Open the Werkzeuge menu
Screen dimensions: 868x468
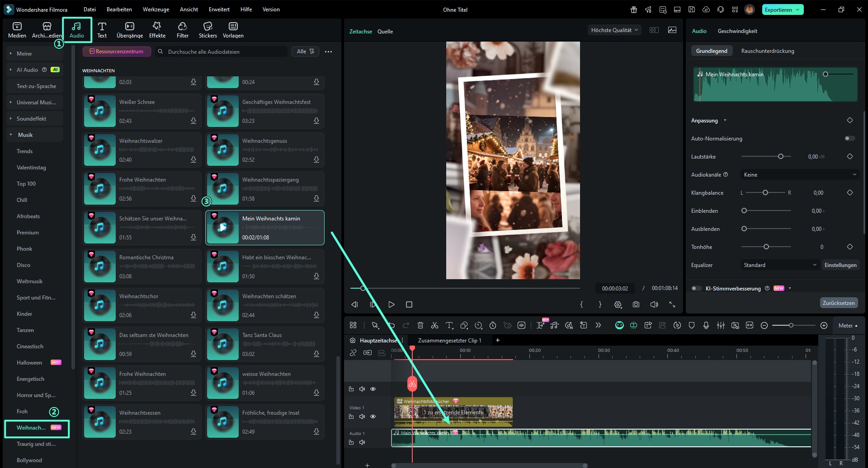tap(156, 9)
